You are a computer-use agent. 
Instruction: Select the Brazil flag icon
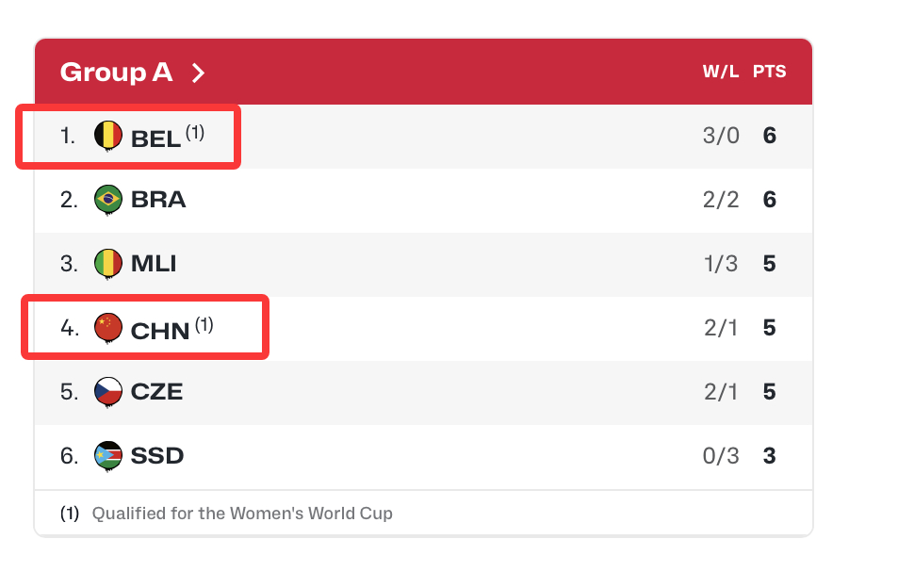tap(108, 199)
